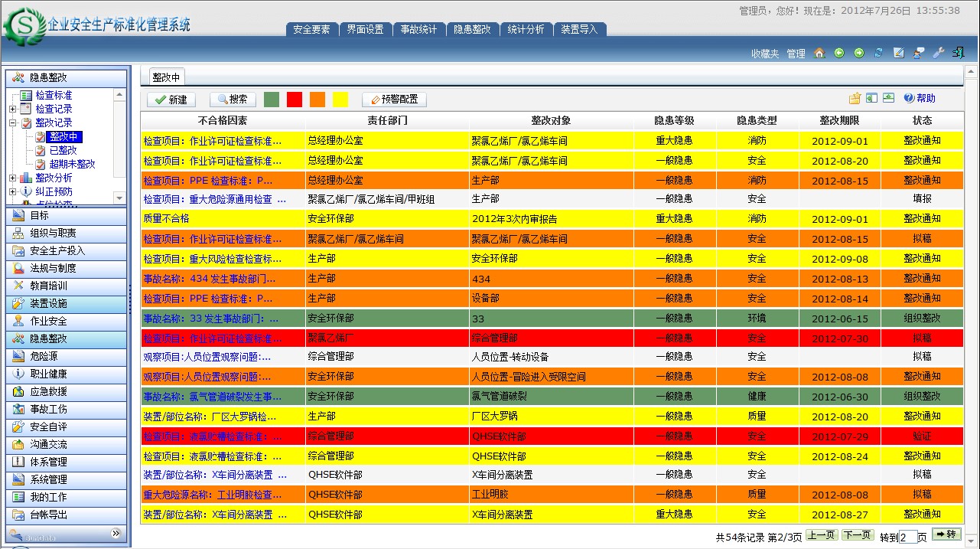
Task: Click the notepad edit icon in top toolbar
Action: [899, 53]
